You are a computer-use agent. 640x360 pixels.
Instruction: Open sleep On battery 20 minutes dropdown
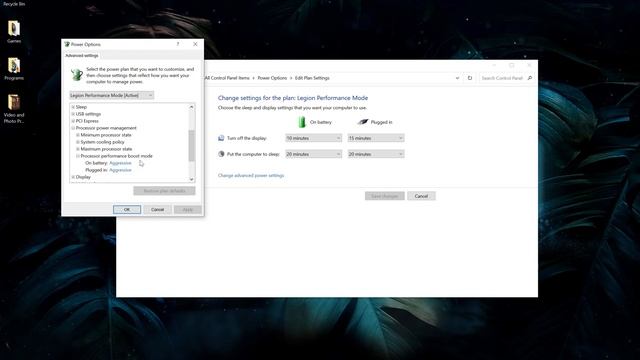click(313, 154)
